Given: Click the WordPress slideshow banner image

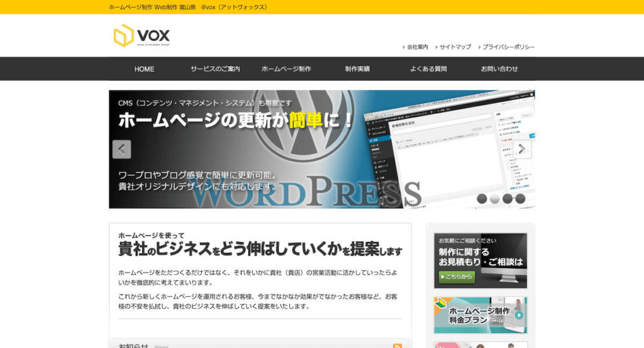Looking at the screenshot, I should pos(321,149).
